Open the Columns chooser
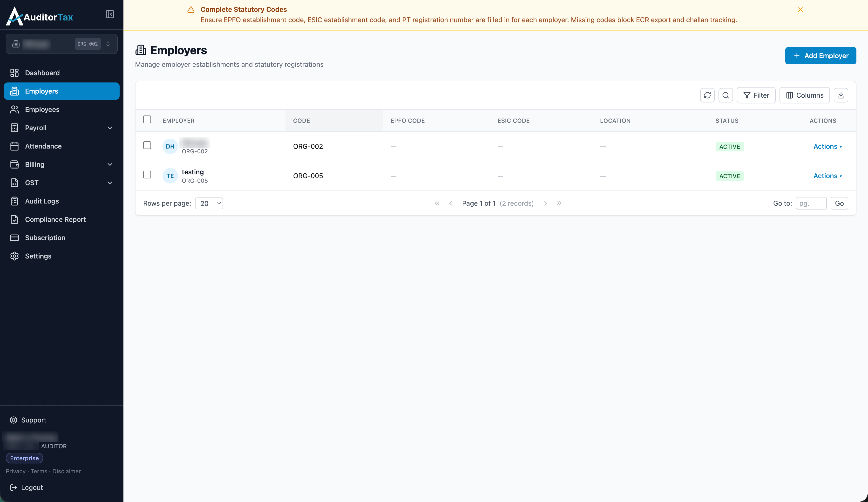 [804, 95]
